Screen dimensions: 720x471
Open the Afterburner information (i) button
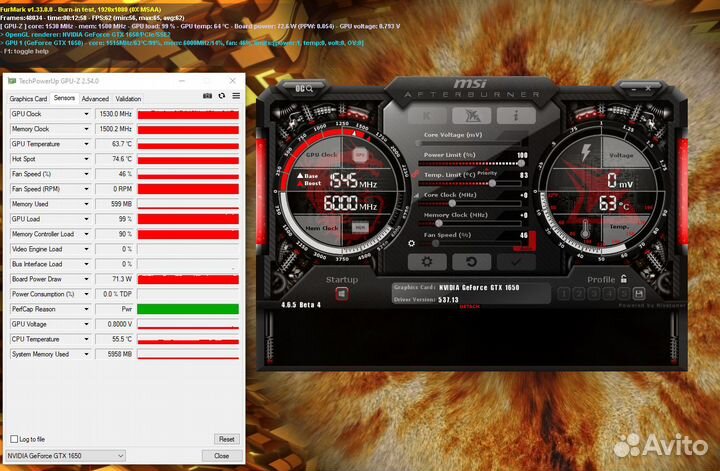coord(516,116)
